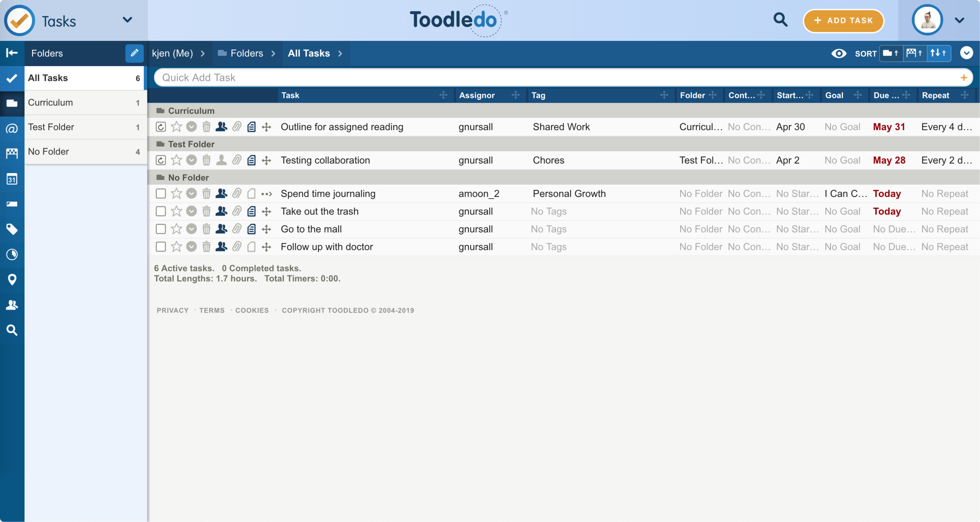Click the ellipsis on 'Spend time journaling'
The width and height of the screenshot is (980, 522).
[x=267, y=194]
